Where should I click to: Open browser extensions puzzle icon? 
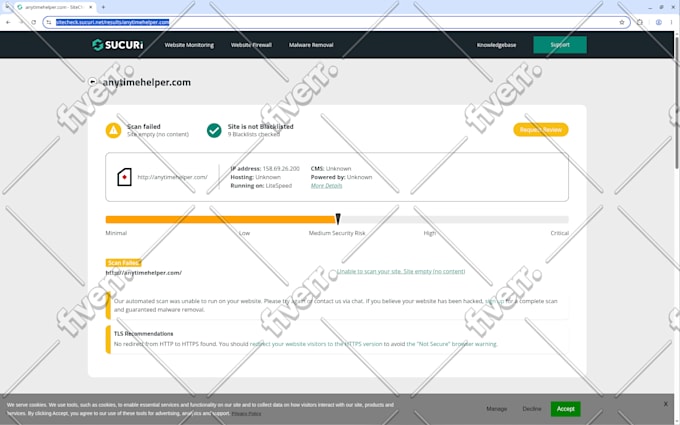pyautogui.click(x=640, y=22)
